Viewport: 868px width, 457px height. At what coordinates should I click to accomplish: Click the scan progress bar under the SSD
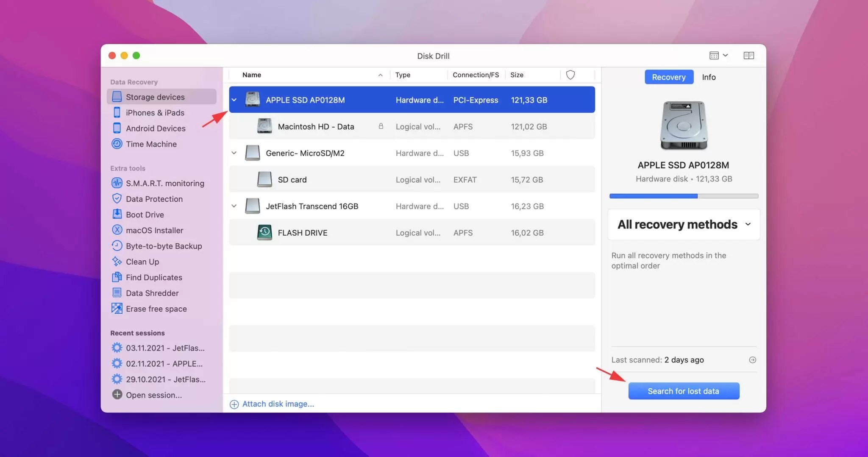(x=683, y=196)
